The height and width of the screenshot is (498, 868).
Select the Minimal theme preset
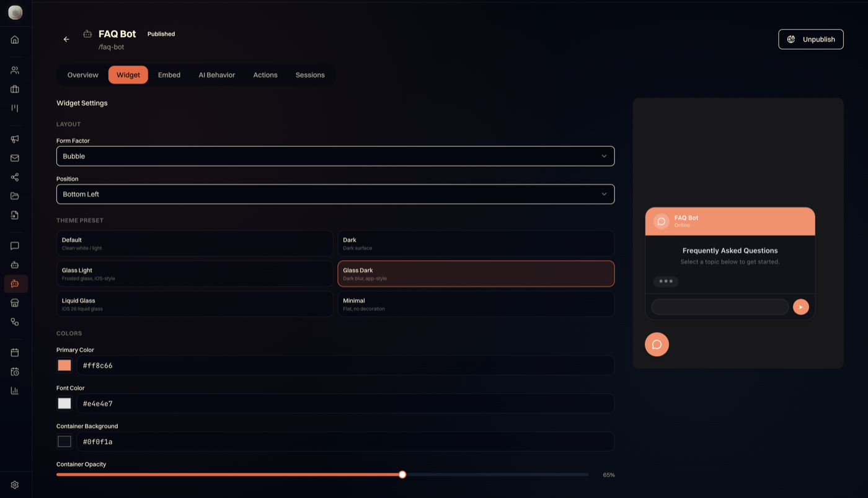click(476, 304)
